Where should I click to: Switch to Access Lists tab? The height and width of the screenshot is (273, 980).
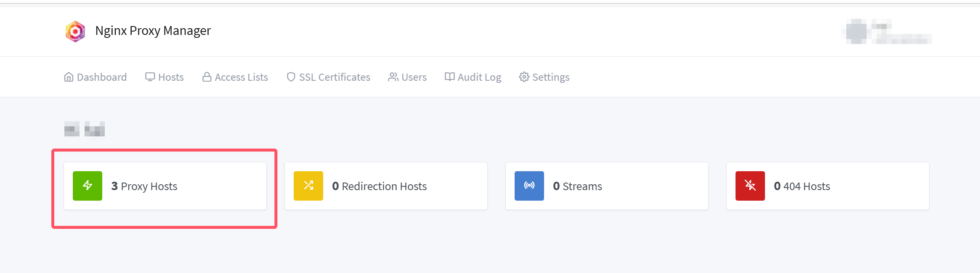pyautogui.click(x=235, y=77)
